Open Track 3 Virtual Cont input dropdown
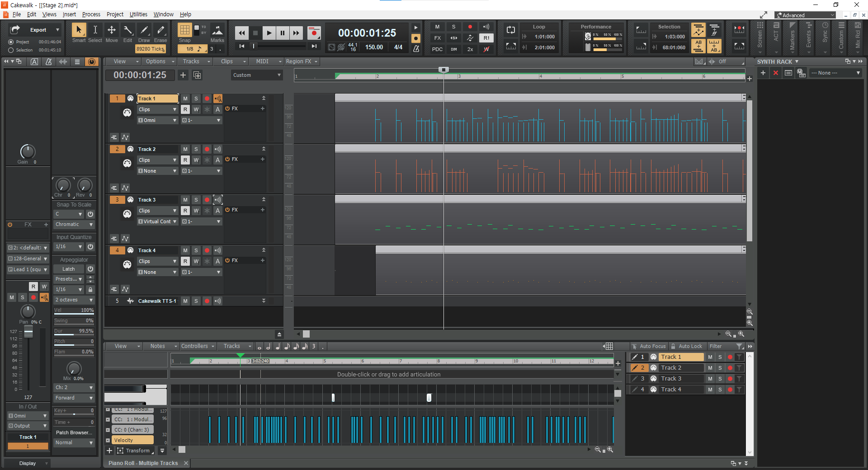This screenshot has height=470, width=868. point(157,221)
